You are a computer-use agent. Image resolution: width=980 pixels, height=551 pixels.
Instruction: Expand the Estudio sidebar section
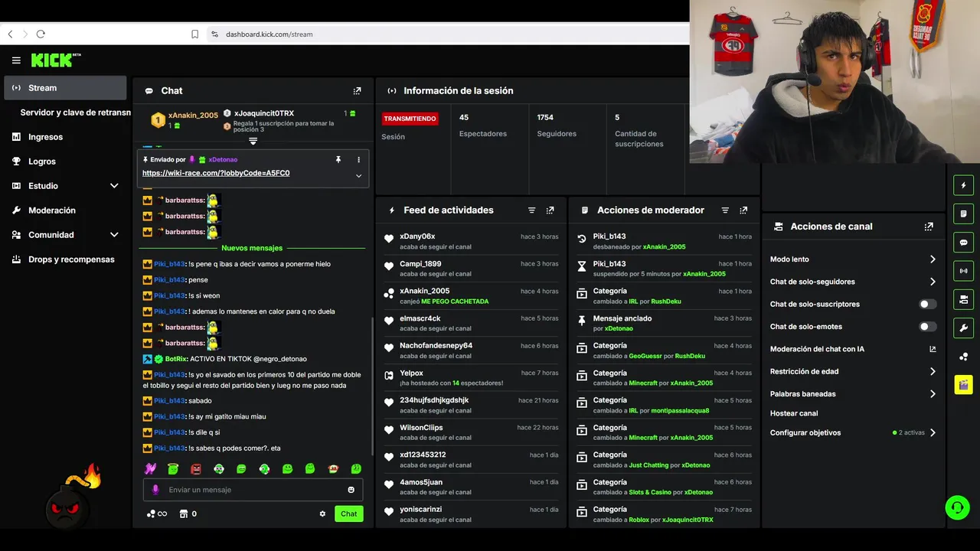pos(114,186)
